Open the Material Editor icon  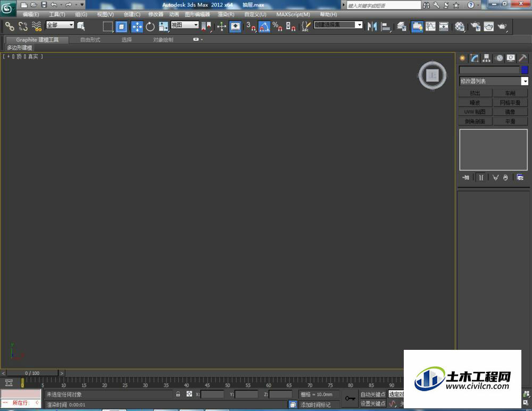tap(460, 27)
